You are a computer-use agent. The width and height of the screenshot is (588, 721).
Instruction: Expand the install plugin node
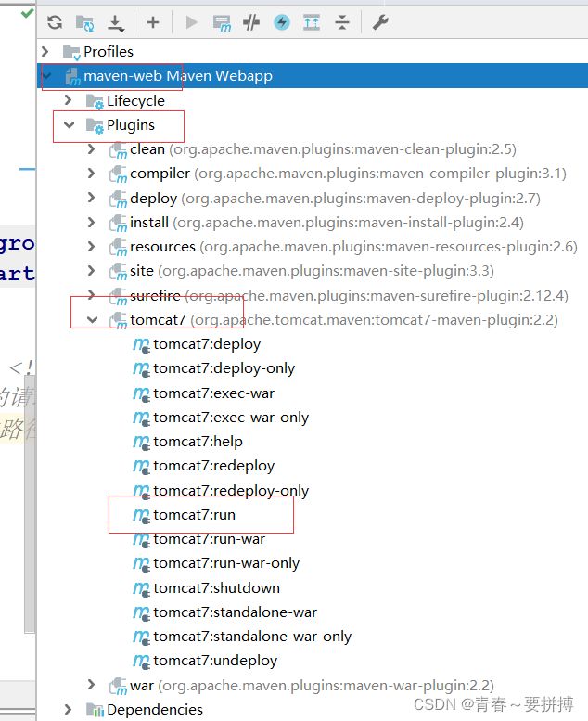click(92, 222)
